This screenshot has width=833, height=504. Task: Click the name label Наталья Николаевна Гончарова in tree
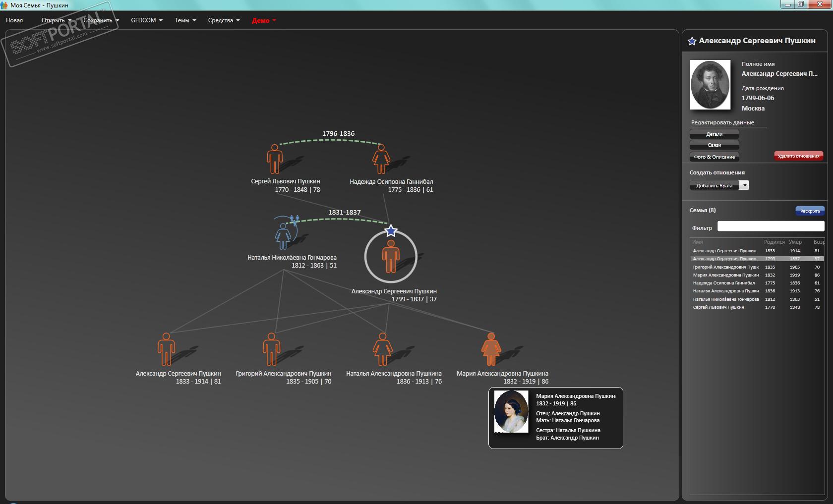click(292, 258)
